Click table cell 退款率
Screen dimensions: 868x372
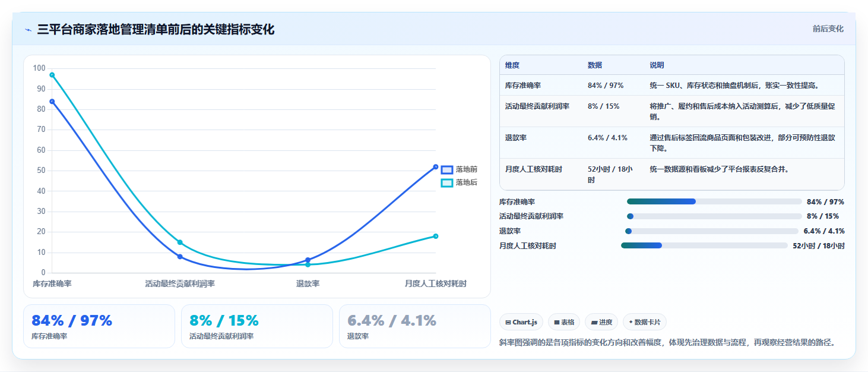(x=516, y=138)
